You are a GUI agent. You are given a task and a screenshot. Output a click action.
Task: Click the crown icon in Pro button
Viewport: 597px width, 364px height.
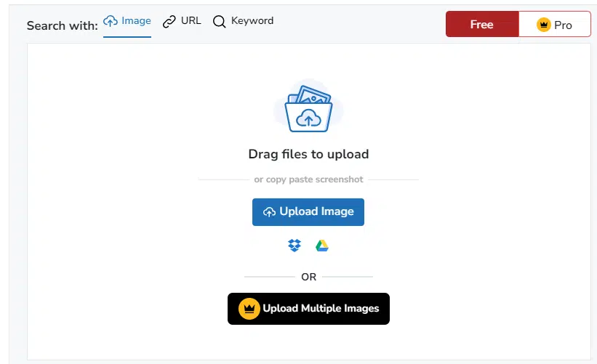click(x=543, y=25)
